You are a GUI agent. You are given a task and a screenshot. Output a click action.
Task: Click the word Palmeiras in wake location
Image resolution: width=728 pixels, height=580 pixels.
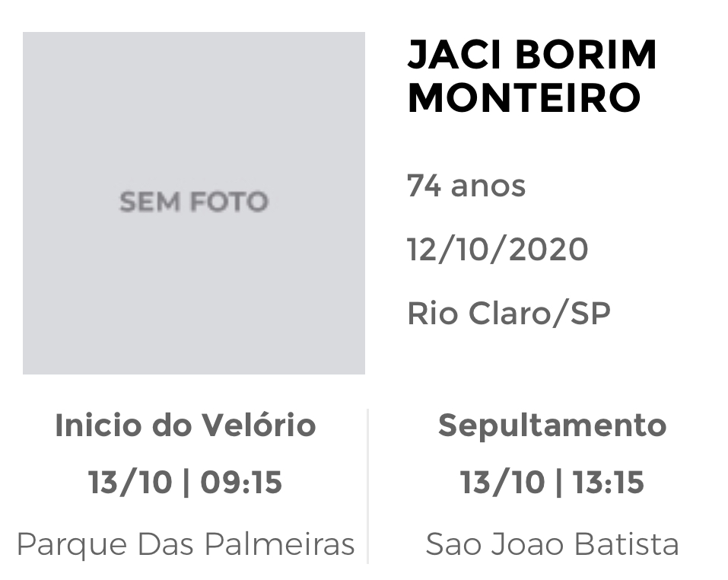(280, 543)
